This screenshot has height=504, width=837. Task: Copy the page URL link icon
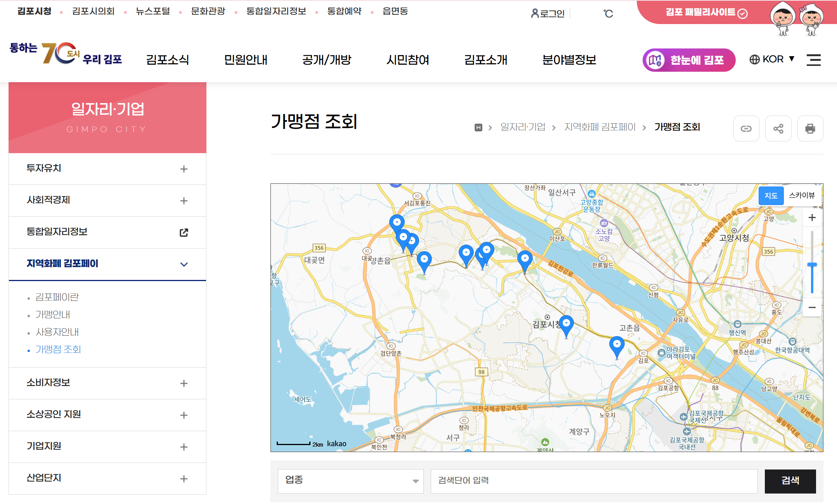746,128
